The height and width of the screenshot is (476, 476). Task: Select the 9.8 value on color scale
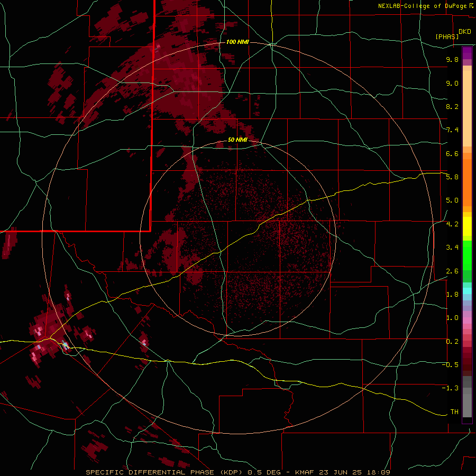tap(452, 59)
